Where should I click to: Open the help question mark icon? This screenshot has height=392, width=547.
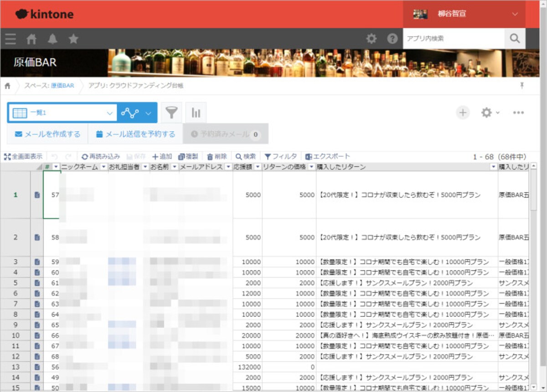pos(392,39)
